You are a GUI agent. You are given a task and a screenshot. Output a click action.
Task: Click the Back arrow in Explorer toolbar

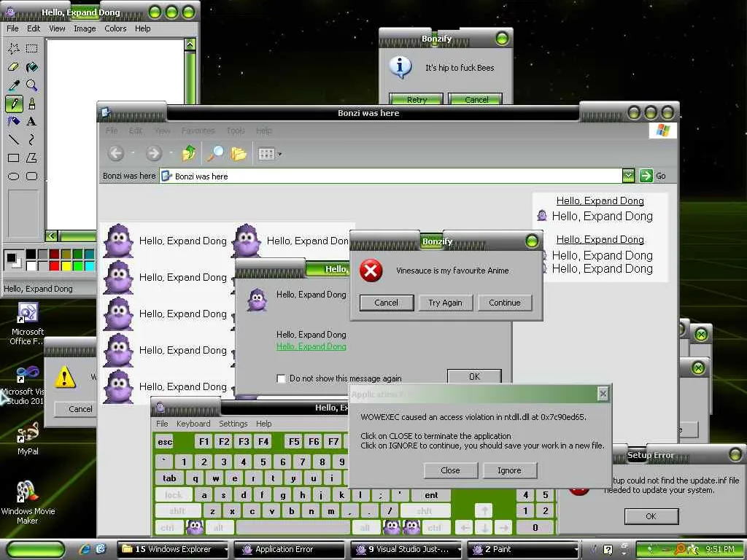[116, 153]
